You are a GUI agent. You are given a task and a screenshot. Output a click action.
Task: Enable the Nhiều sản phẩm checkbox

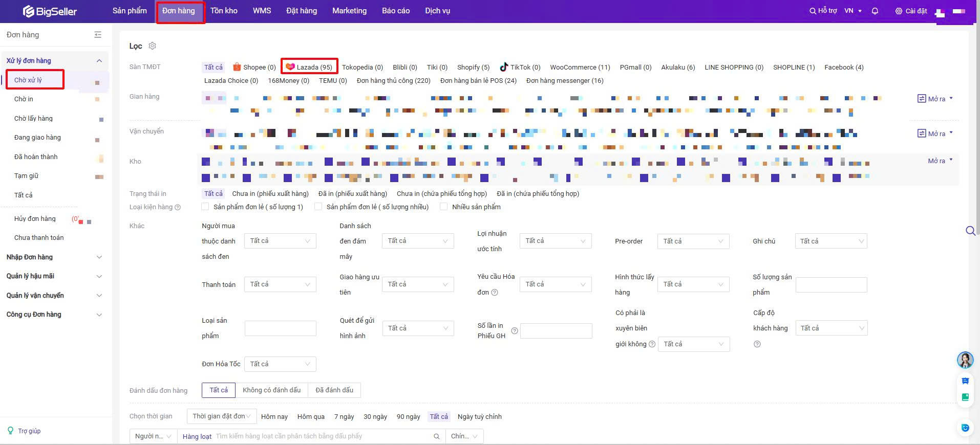pyautogui.click(x=444, y=207)
